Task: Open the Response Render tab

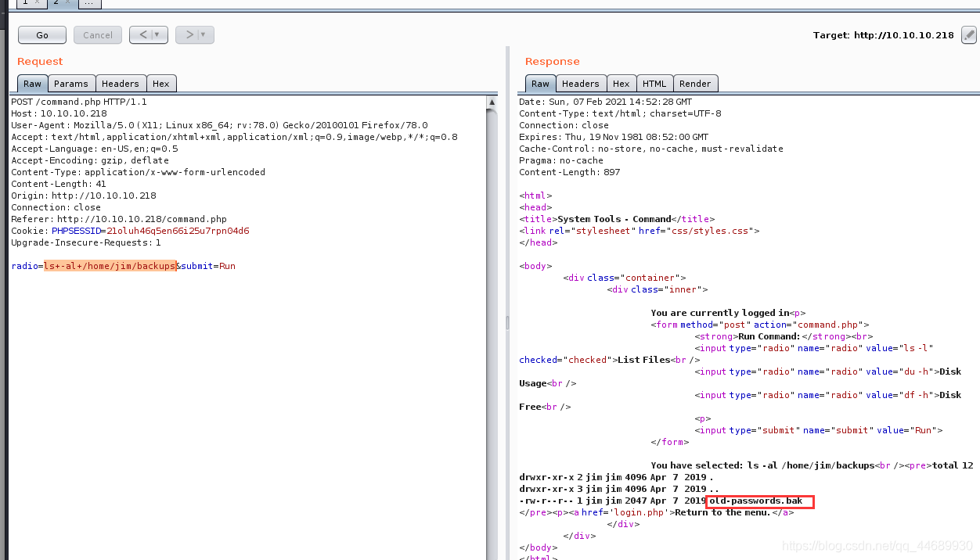Action: pos(695,84)
